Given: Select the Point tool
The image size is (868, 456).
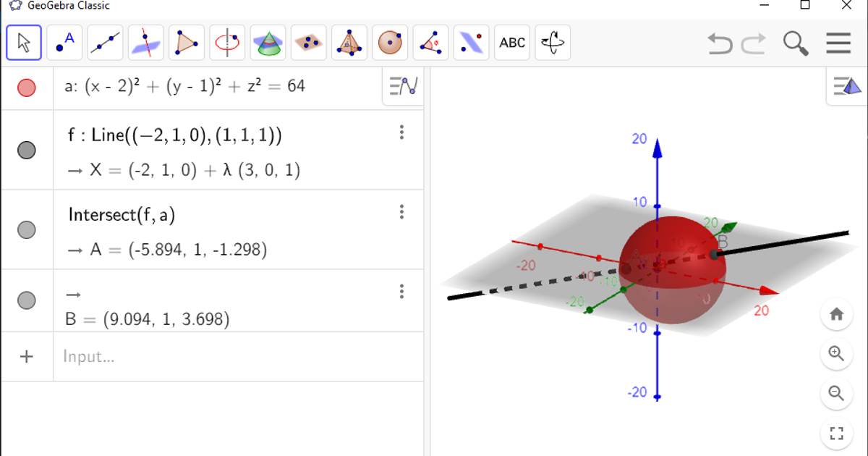Looking at the screenshot, I should point(65,43).
